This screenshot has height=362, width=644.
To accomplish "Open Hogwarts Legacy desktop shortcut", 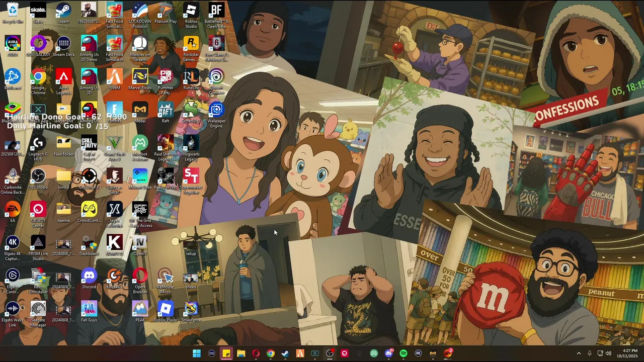I will (191, 148).
